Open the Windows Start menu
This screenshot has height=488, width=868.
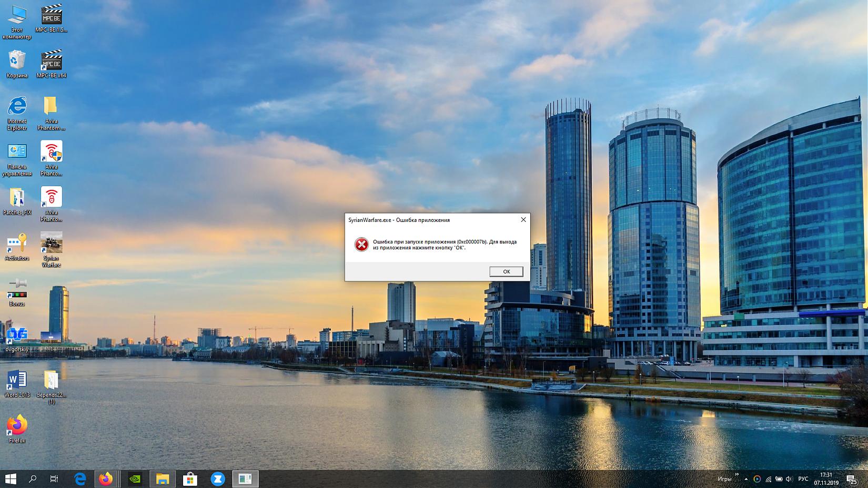(x=11, y=479)
